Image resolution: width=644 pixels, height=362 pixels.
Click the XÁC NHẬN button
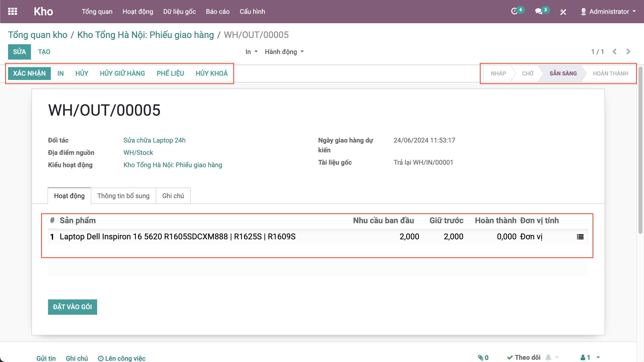point(29,73)
